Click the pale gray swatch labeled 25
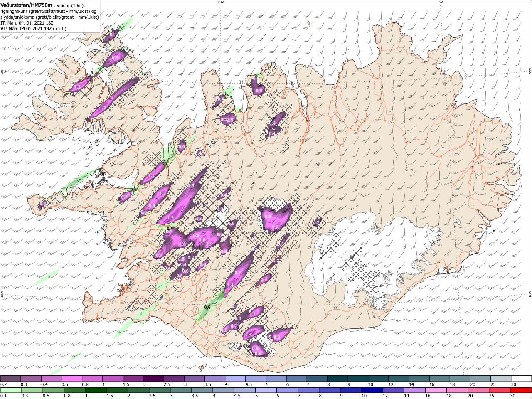Screen dimensions: 532x399 (500, 379)
